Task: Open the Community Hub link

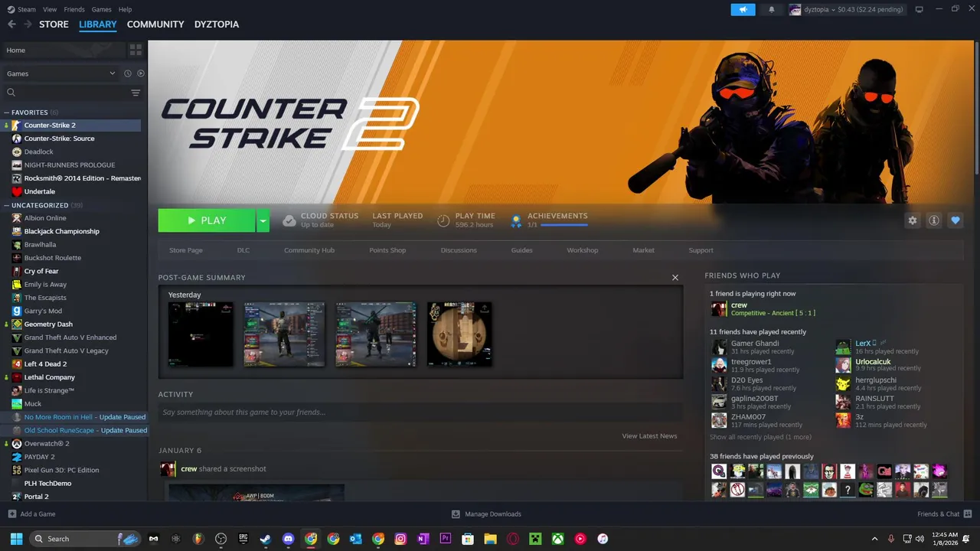Action: point(309,250)
